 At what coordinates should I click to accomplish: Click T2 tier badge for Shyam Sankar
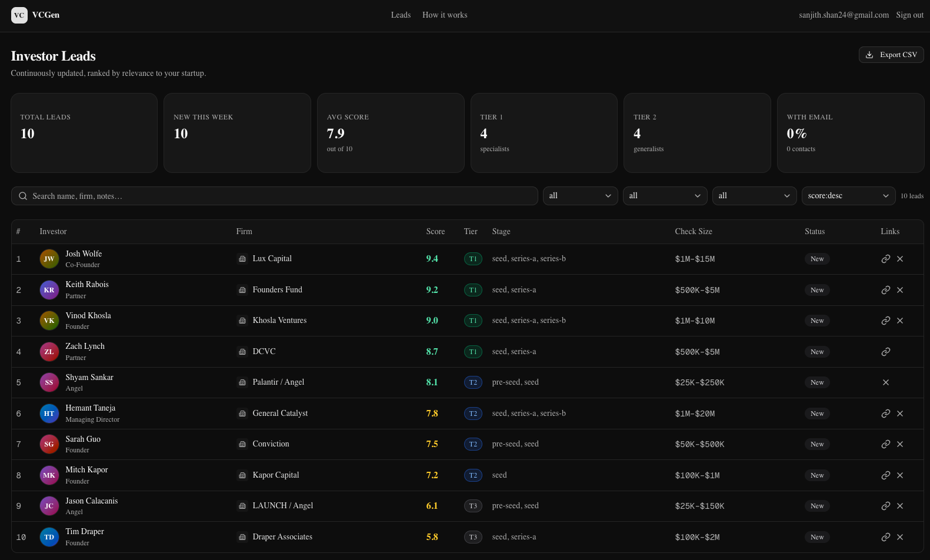[473, 382]
